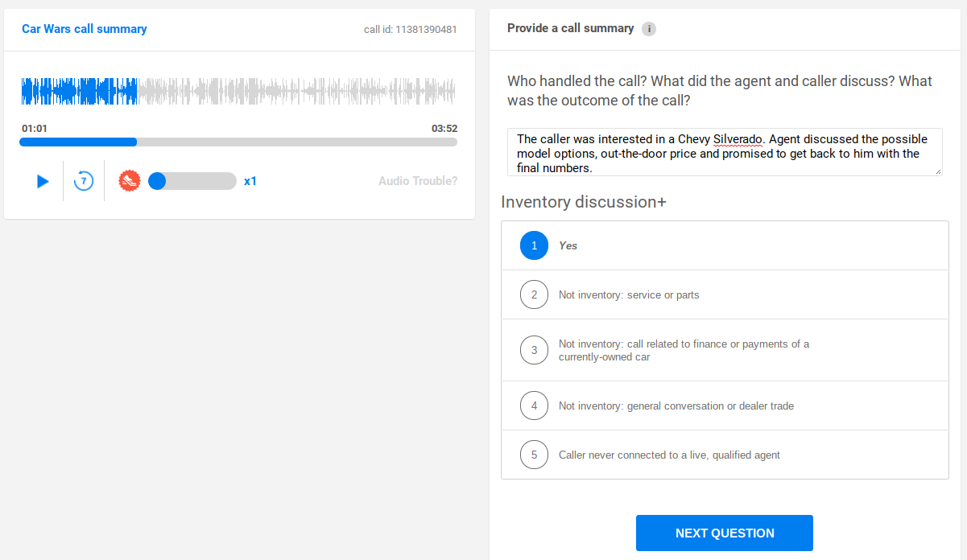Edit the call summary text box
This screenshot has height=560, width=967.
pos(725,152)
